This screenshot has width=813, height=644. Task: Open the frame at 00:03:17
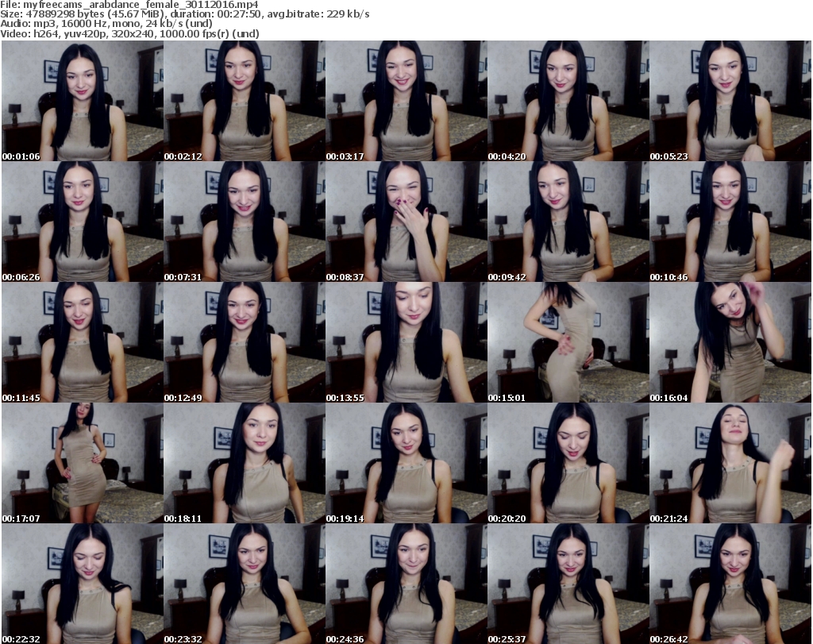coord(406,101)
